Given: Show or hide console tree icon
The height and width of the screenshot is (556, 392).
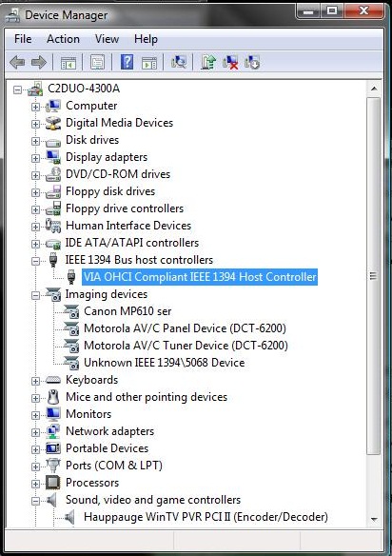Looking at the screenshot, I should point(69,63).
